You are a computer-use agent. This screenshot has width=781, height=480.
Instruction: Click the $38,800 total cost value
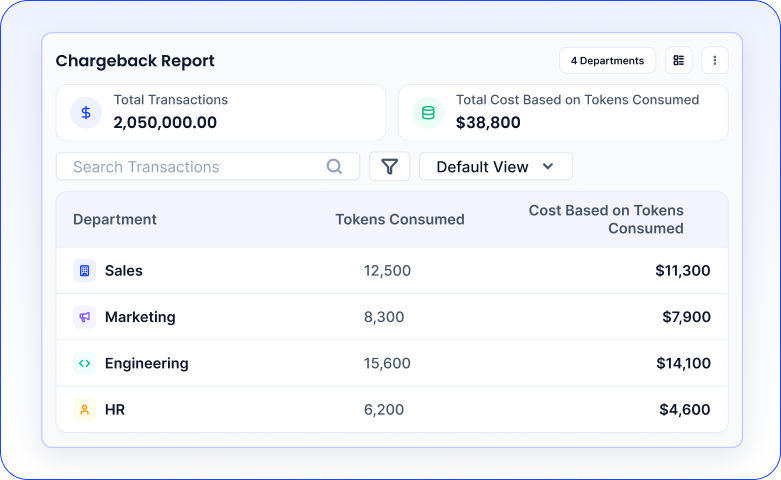tap(488, 122)
